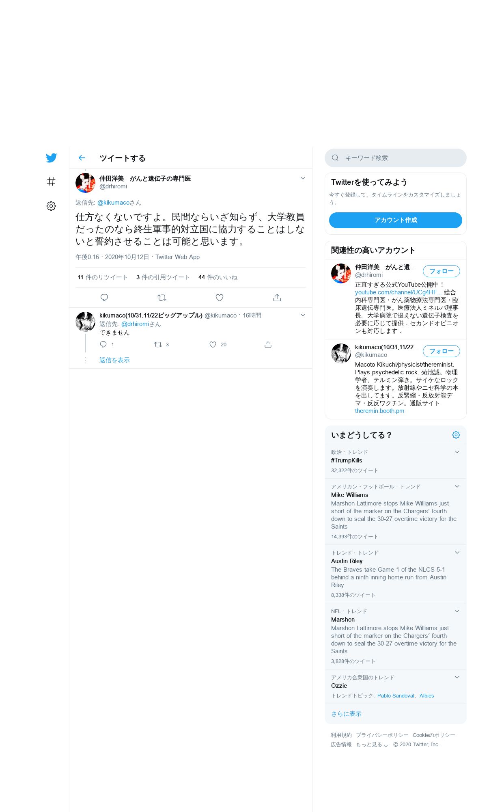Open the hashtag Explore icon

[51, 181]
